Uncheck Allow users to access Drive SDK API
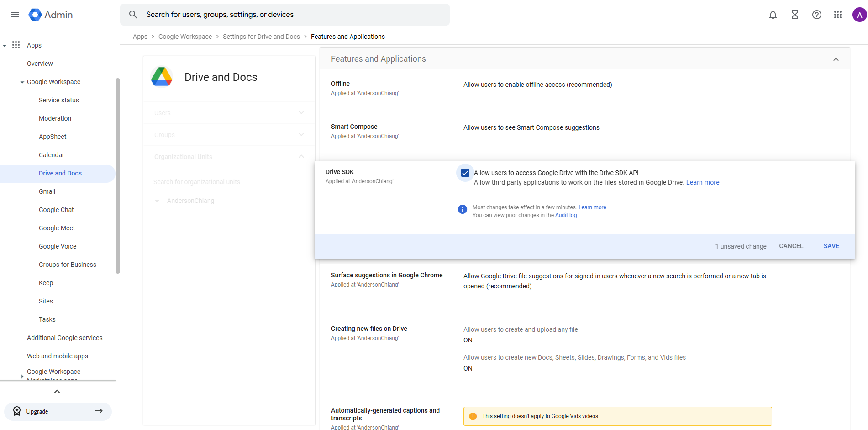Viewport: 868px width, 430px height. (465, 173)
